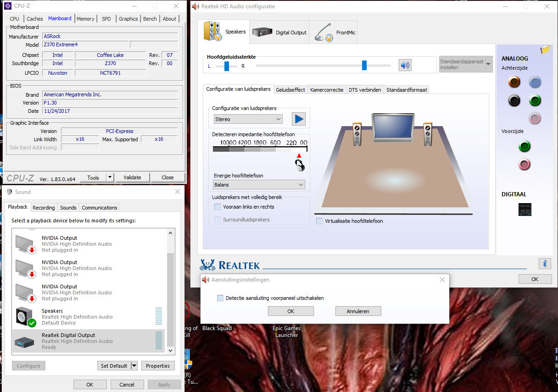This screenshot has height=392, width=558.
Task: Open the CPU-Z Tools dropdown arrow
Action: tap(110, 177)
